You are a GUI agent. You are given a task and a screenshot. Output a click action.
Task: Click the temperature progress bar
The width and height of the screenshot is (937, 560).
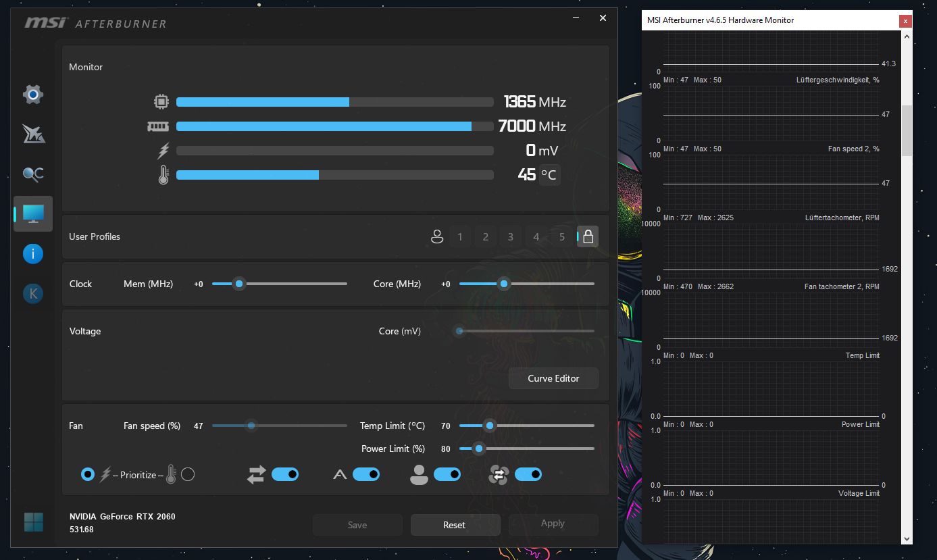pos(335,175)
